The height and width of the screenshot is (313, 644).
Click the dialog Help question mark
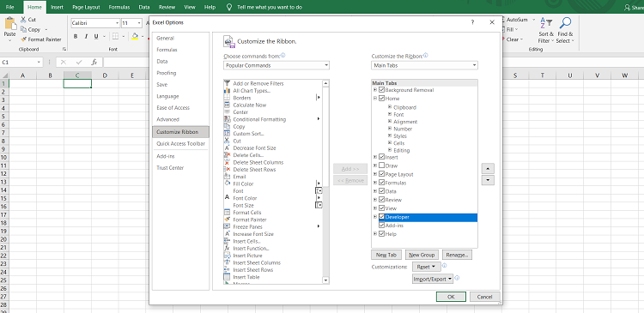click(x=473, y=22)
